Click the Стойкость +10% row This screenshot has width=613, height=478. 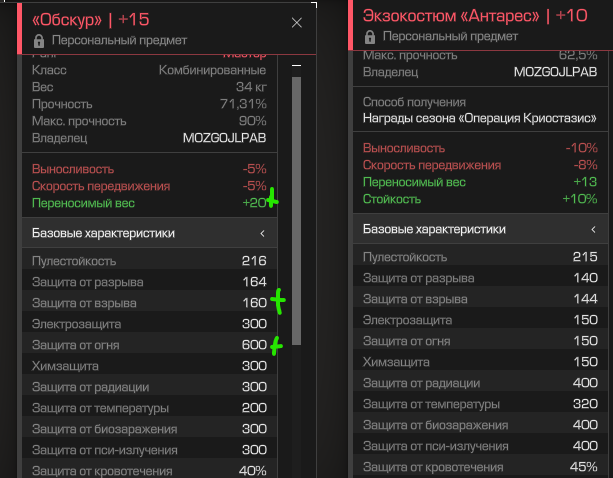480,199
